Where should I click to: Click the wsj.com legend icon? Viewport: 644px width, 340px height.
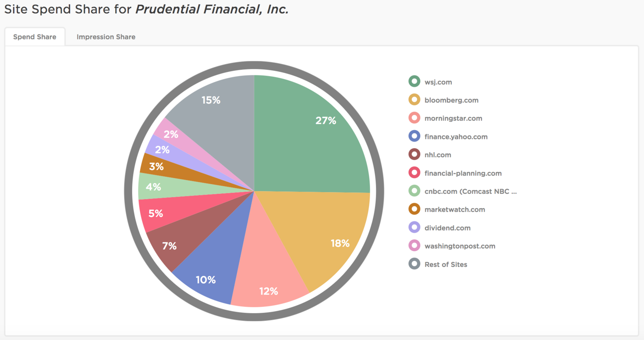[414, 82]
